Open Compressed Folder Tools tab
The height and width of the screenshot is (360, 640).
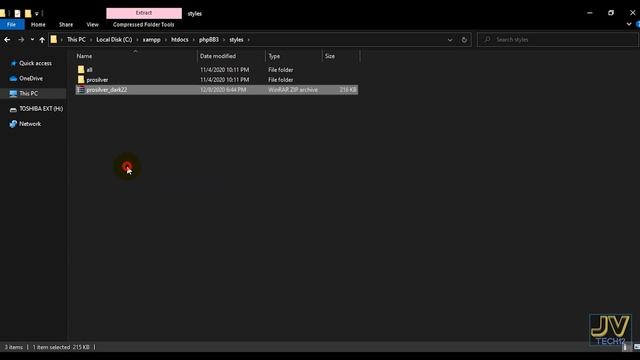coord(144,24)
